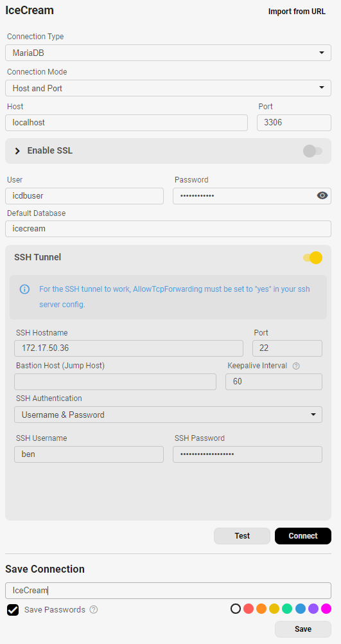Screen dimensions: 341x644
Task: Choose the magenta color swatch
Action: coord(326,608)
